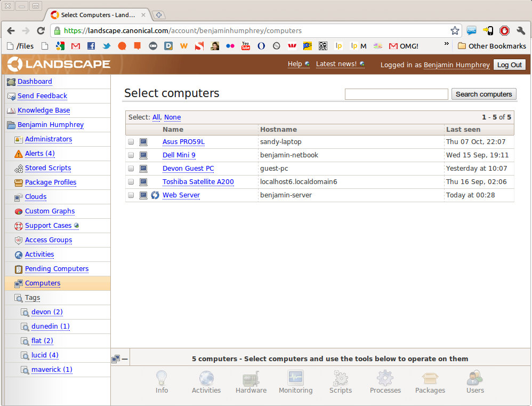Click the search computers text field
532x406 pixels.
tap(396, 94)
